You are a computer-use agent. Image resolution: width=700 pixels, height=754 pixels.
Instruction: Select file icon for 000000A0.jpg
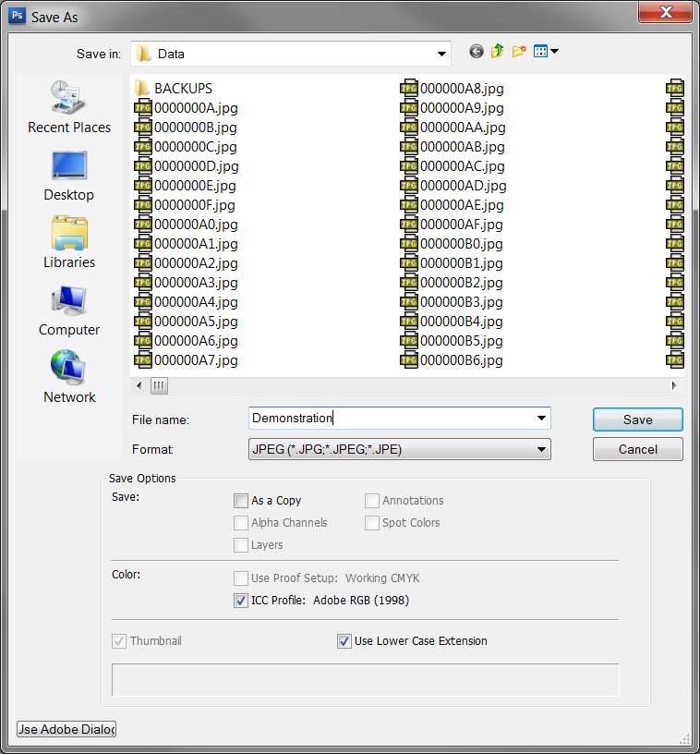143,225
